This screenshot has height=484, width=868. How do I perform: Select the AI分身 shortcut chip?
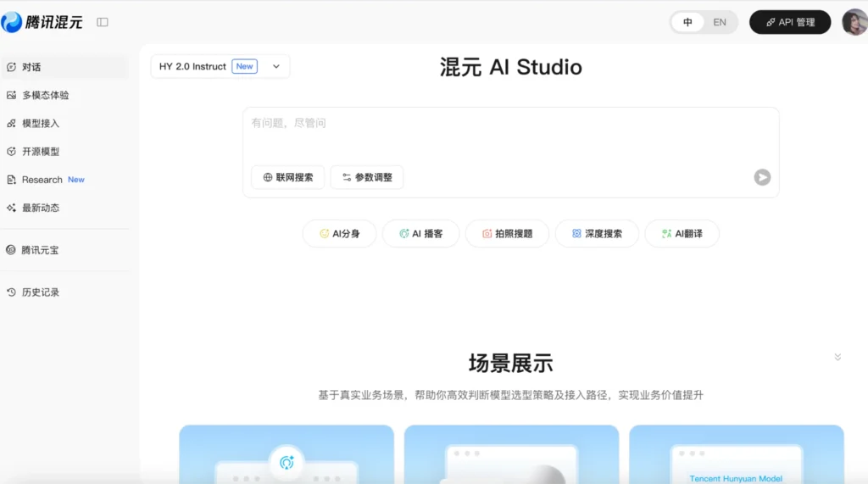tap(339, 234)
